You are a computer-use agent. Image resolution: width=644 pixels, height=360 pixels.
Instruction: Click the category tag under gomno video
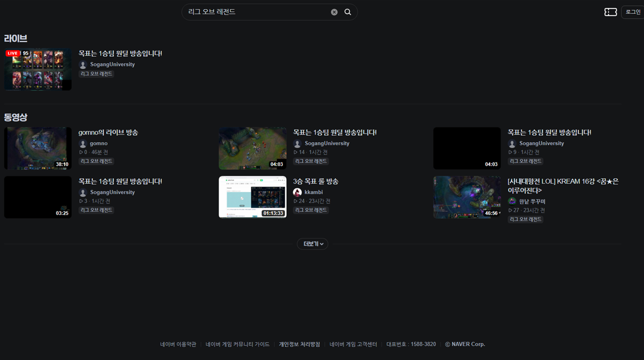96,161
